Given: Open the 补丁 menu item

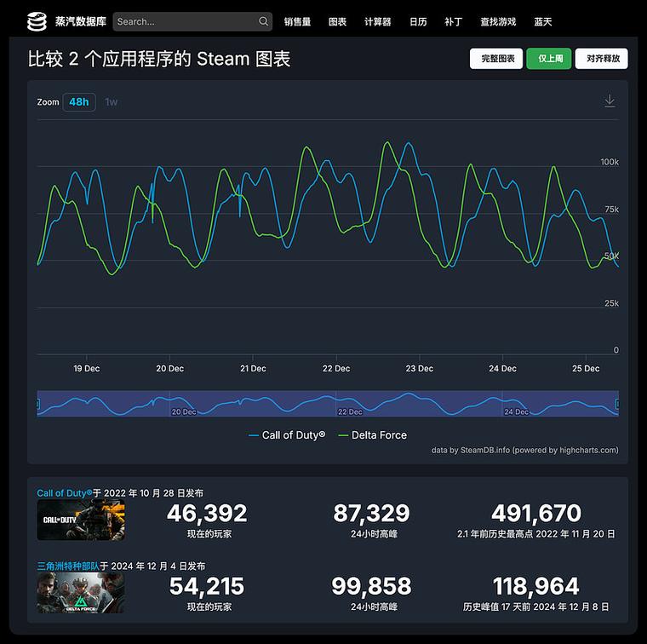Looking at the screenshot, I should [x=453, y=22].
